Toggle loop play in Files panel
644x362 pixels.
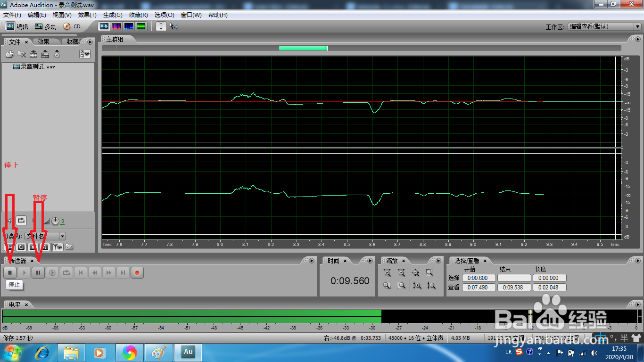pos(21,220)
